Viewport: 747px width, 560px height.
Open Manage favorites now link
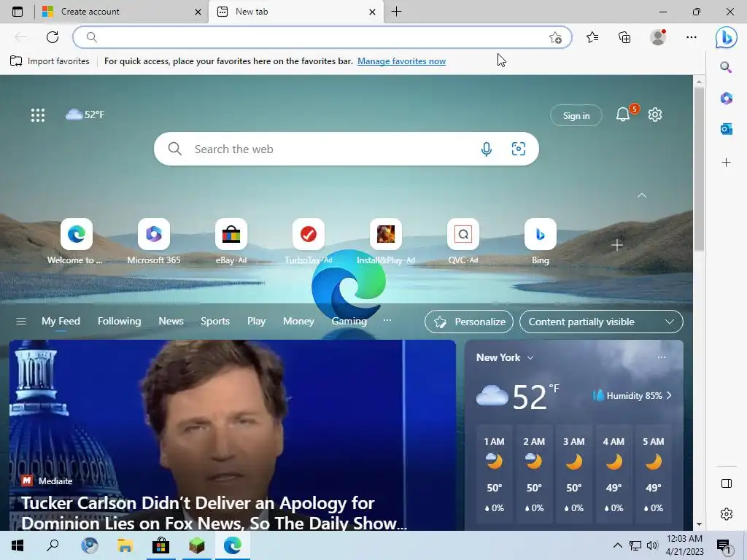[402, 61]
